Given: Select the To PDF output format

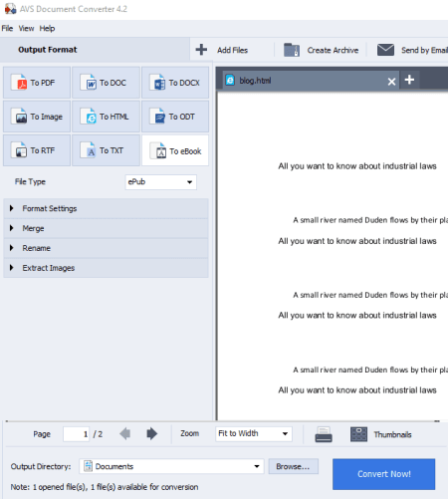Looking at the screenshot, I should (x=37, y=83).
